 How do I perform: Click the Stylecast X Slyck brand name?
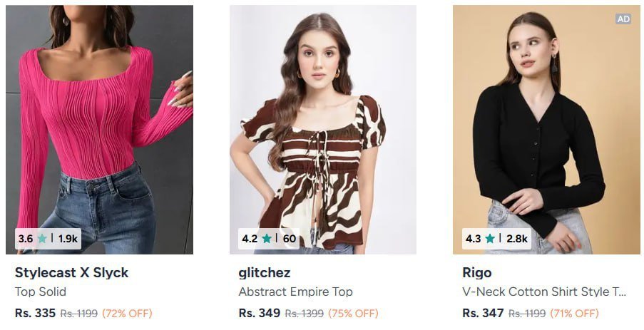point(71,272)
